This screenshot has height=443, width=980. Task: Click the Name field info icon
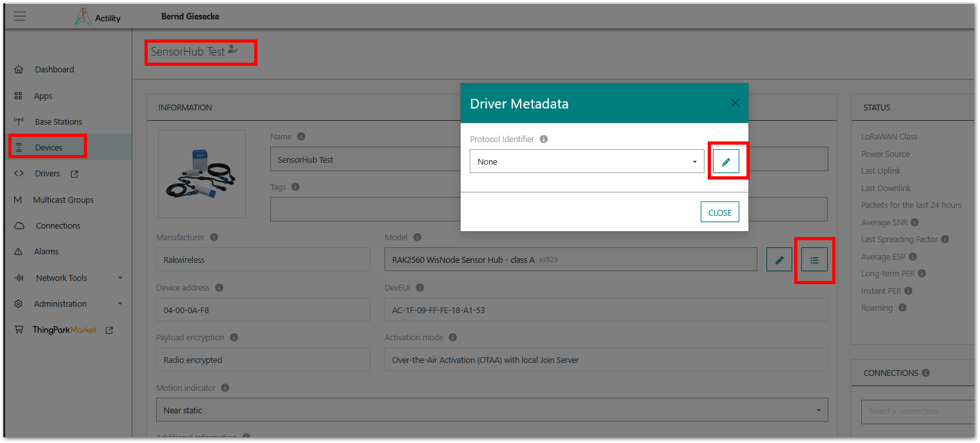pos(301,137)
